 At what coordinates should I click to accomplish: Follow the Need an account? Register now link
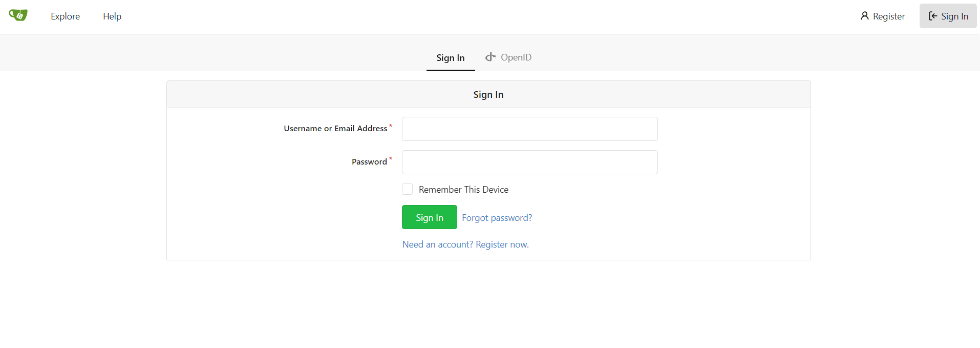click(x=465, y=244)
